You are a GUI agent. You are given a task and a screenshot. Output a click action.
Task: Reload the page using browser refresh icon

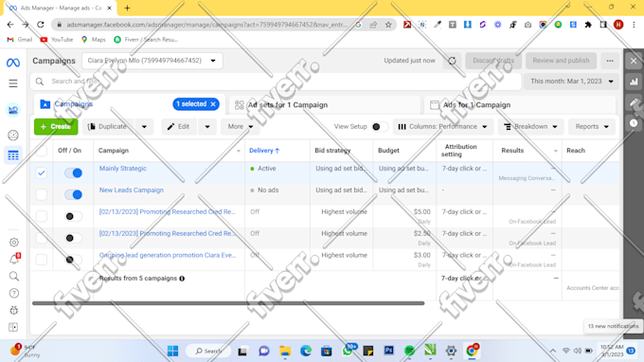40,25
